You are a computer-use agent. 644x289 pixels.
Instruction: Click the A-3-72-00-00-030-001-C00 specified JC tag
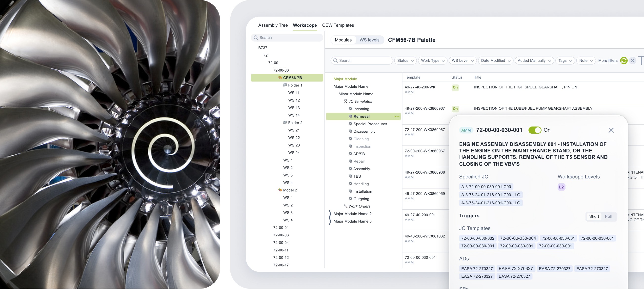coord(486,187)
